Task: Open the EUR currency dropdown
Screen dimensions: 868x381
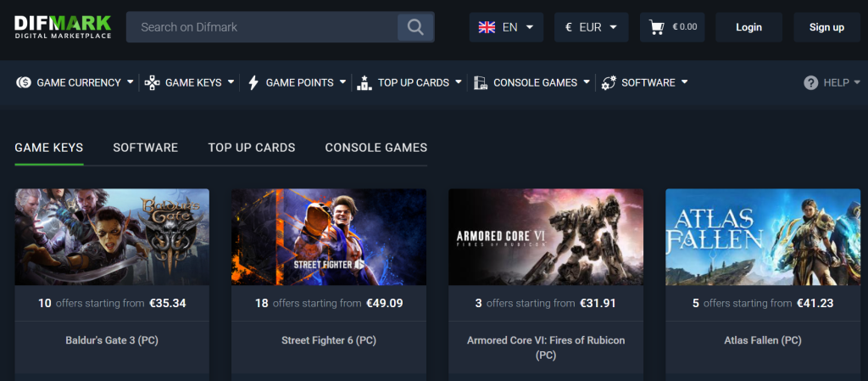Action: click(591, 27)
